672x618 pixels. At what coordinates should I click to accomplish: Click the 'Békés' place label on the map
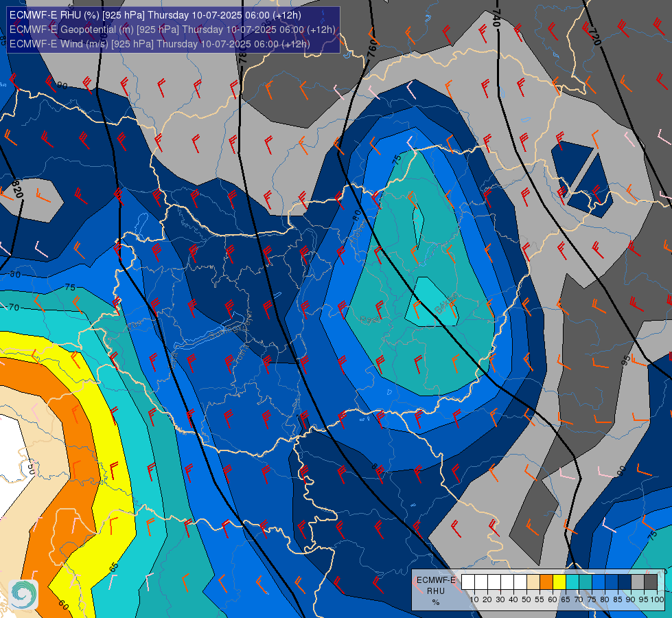[x=445, y=303]
